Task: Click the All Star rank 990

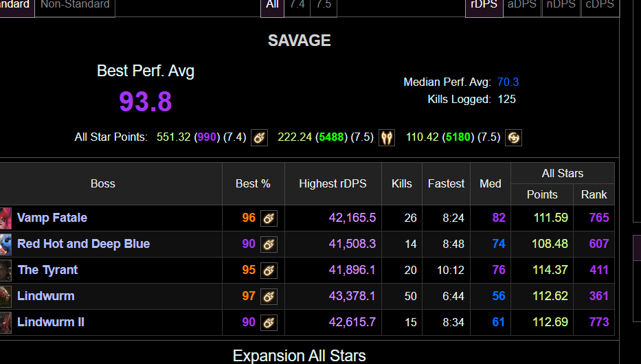Action: [207, 137]
